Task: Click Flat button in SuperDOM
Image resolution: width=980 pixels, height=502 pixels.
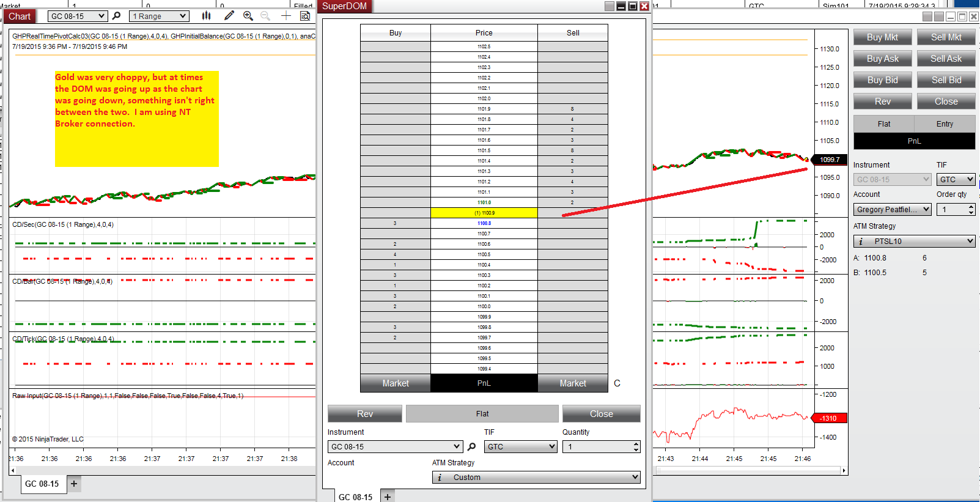Action: click(x=482, y=414)
